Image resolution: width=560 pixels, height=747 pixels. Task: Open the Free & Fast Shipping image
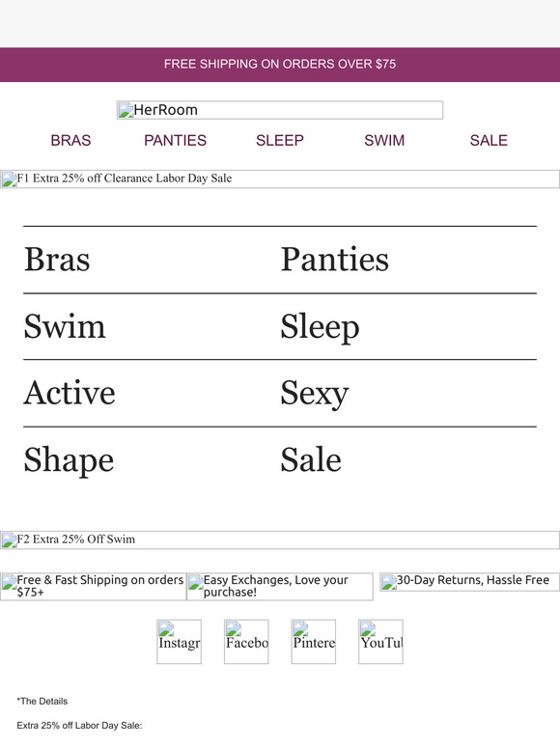(94, 586)
